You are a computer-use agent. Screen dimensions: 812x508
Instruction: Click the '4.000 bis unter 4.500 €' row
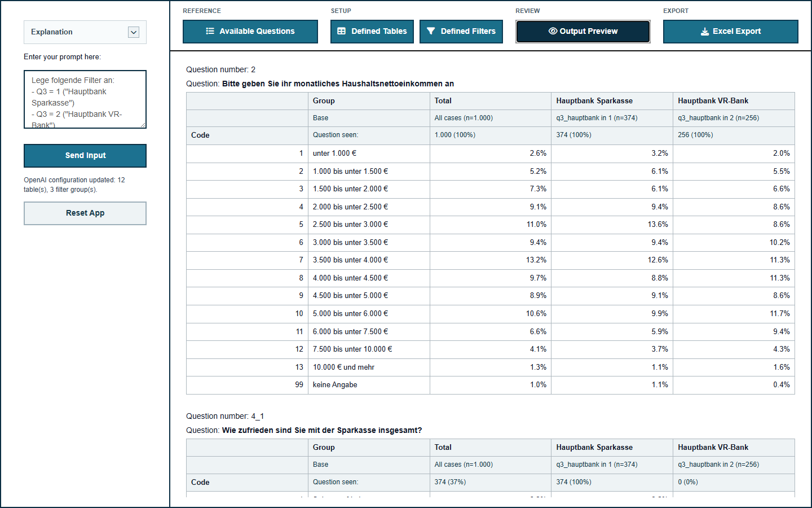click(x=490, y=278)
